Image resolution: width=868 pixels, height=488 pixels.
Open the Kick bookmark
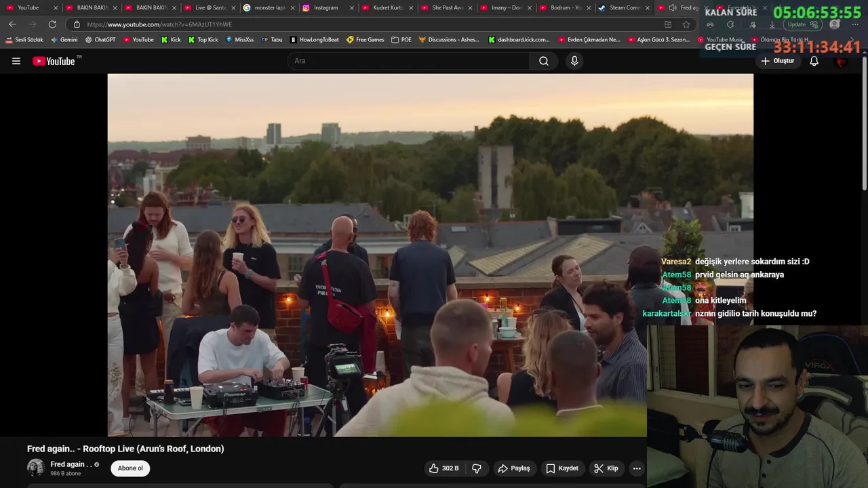coord(171,40)
